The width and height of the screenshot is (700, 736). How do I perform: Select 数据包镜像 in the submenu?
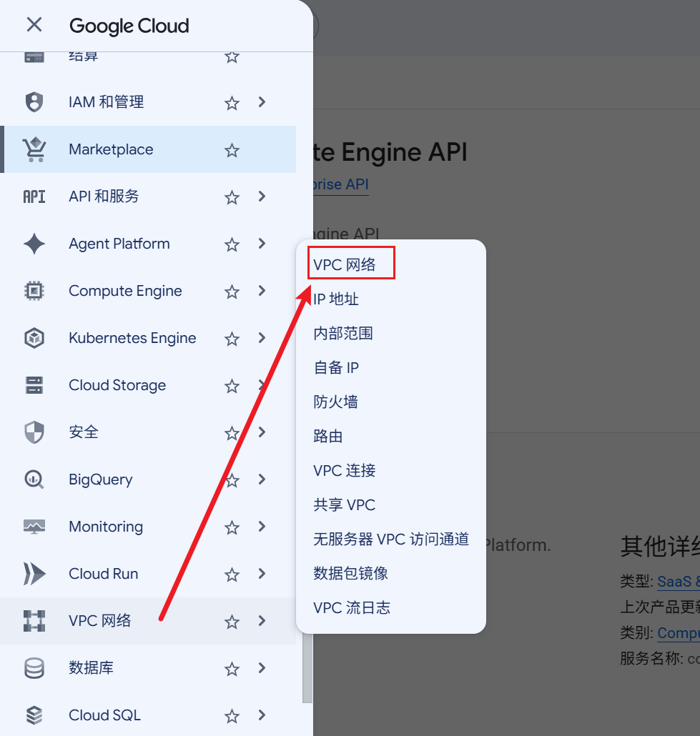[x=350, y=573]
